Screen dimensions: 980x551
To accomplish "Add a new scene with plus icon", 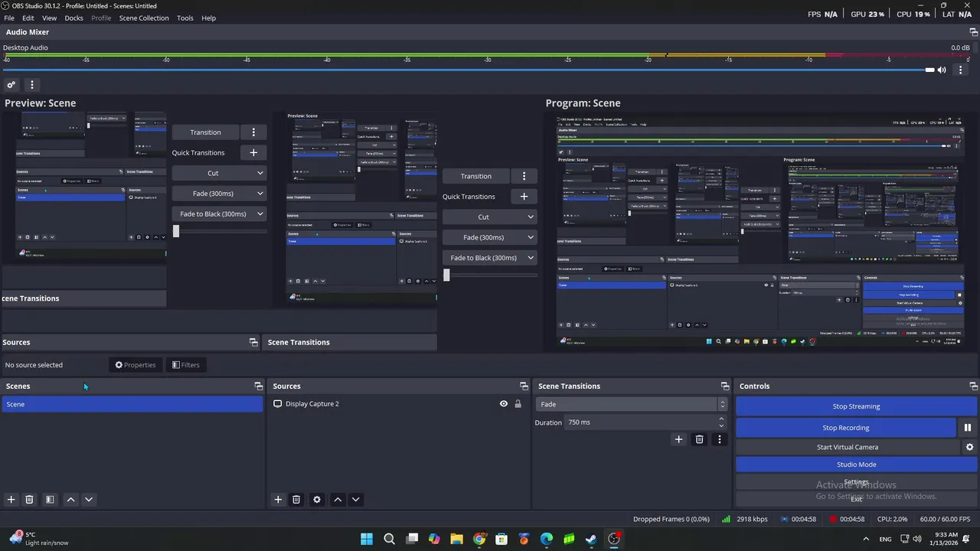I will [x=11, y=500].
